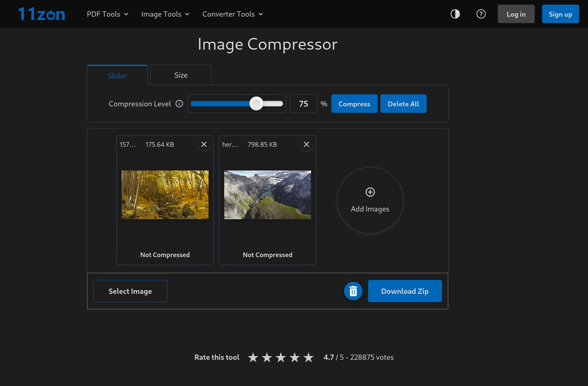Click the blue trash bin icon
Screen dimensions: 588x386
coord(353,291)
